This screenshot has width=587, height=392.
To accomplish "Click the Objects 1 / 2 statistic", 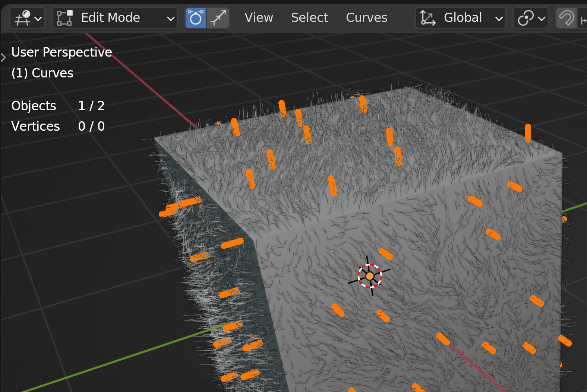I will [x=58, y=106].
